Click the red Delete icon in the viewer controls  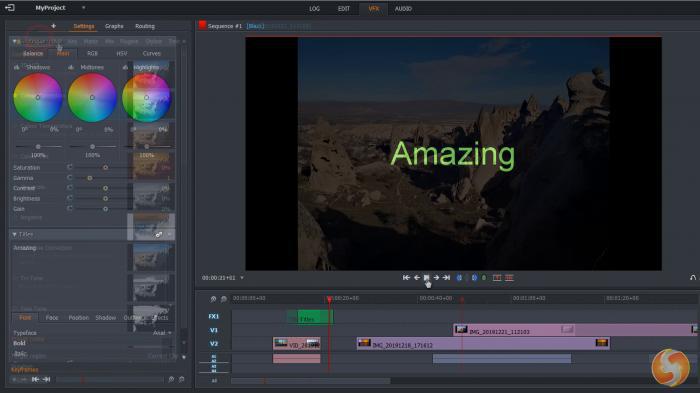509,278
